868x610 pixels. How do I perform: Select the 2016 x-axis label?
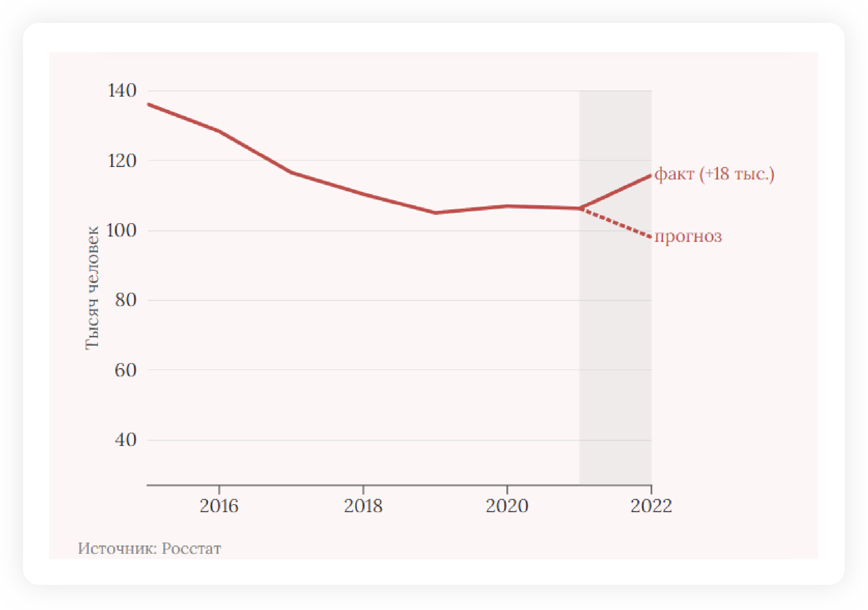tap(219, 506)
